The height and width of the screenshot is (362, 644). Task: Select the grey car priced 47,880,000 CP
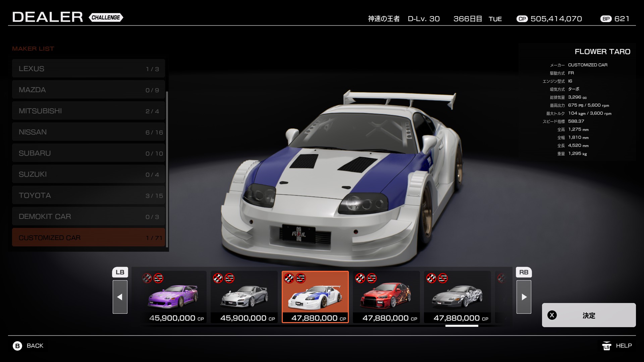pos(458,297)
